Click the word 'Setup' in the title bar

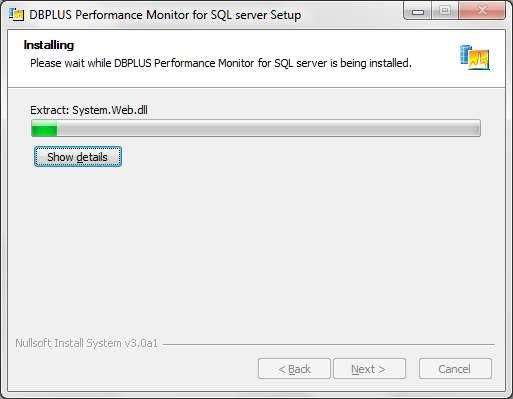(285, 15)
